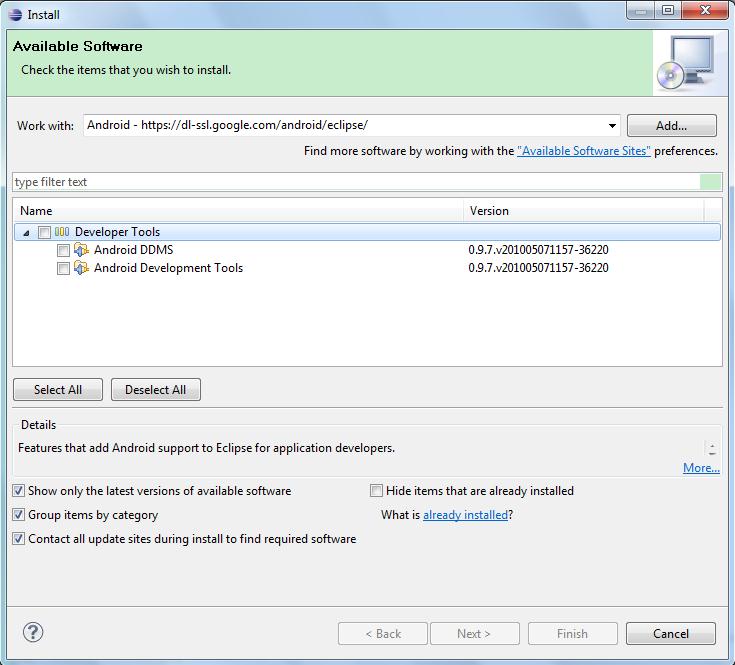This screenshot has height=665, width=735.
Task: Collapse the Developer Tools tree node
Action: click(x=27, y=232)
